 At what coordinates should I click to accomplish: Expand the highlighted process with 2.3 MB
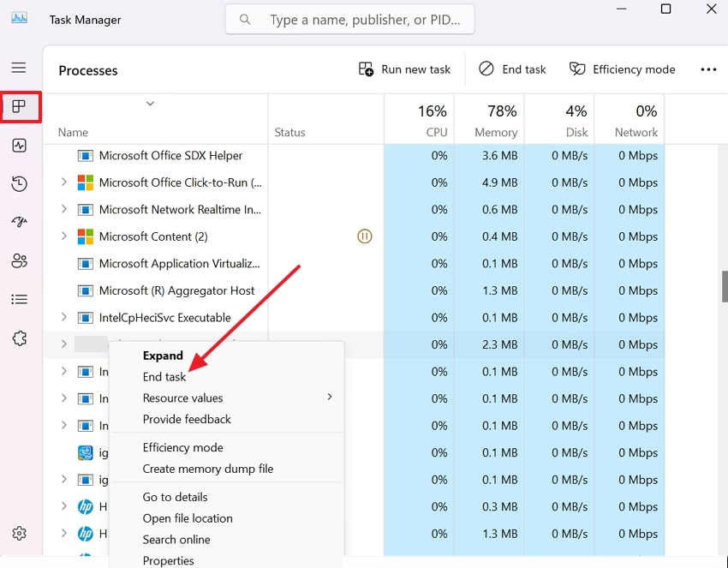click(64, 344)
